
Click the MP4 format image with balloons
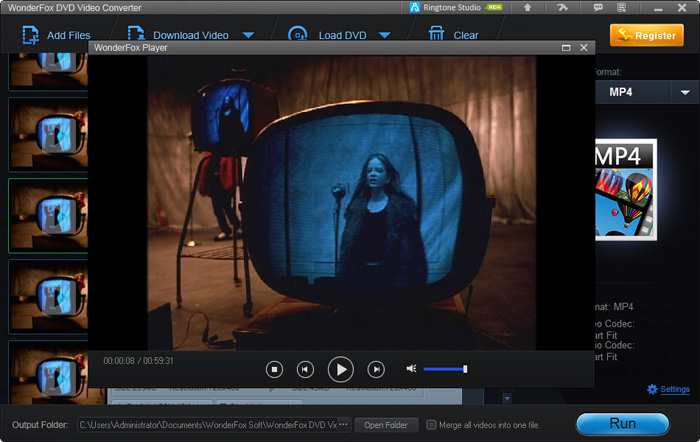pos(626,189)
